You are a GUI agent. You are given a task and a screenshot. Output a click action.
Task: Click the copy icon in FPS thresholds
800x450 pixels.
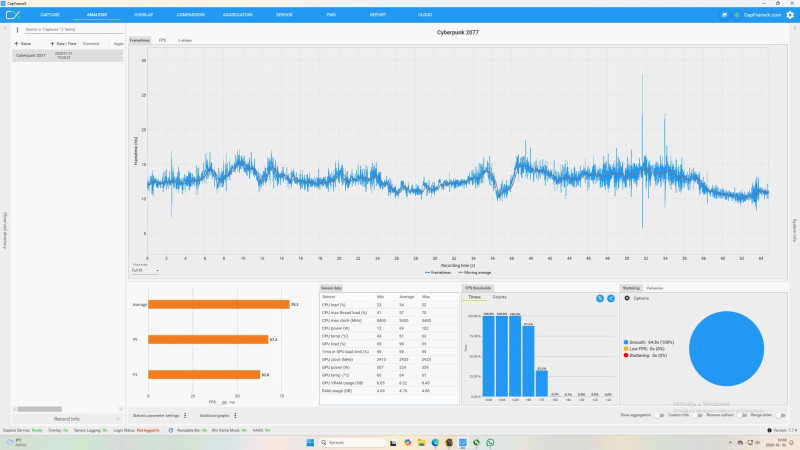point(600,298)
